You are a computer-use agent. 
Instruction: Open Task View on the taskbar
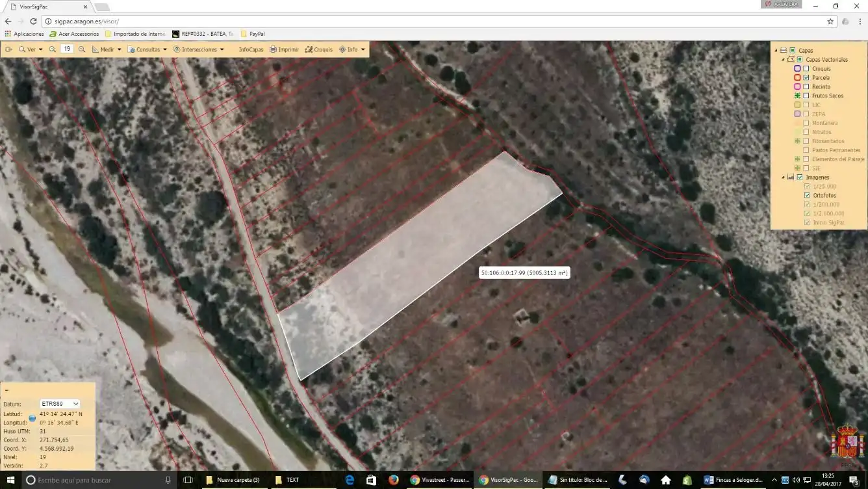click(188, 480)
